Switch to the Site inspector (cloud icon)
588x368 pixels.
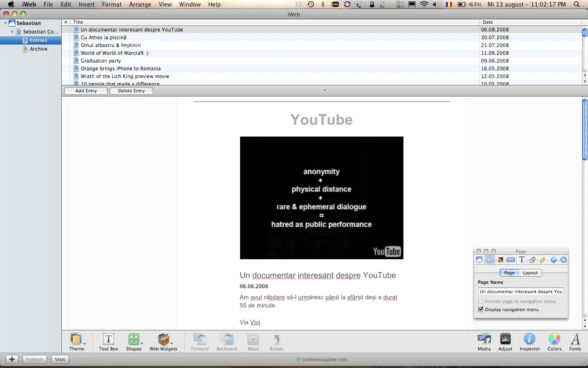point(479,260)
